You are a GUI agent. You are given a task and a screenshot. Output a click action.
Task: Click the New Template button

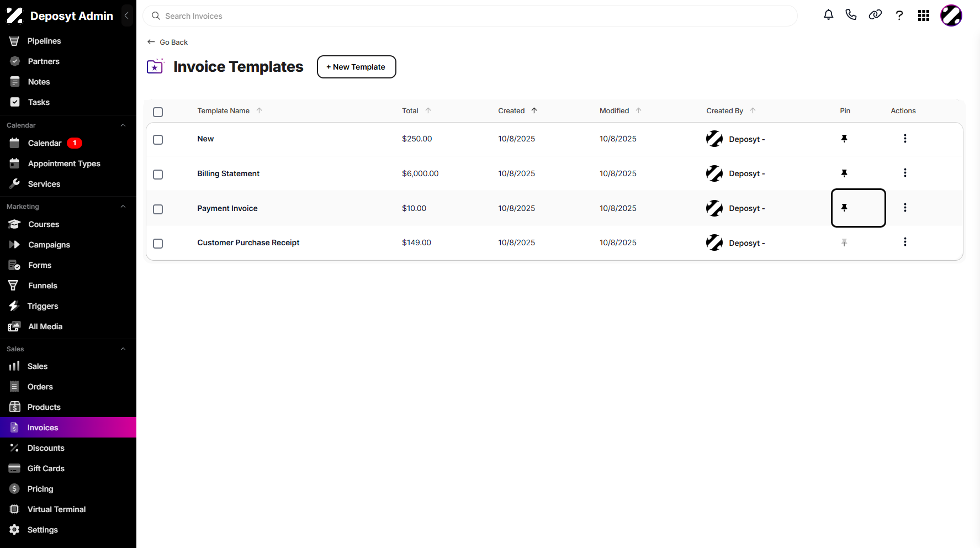[x=357, y=67]
